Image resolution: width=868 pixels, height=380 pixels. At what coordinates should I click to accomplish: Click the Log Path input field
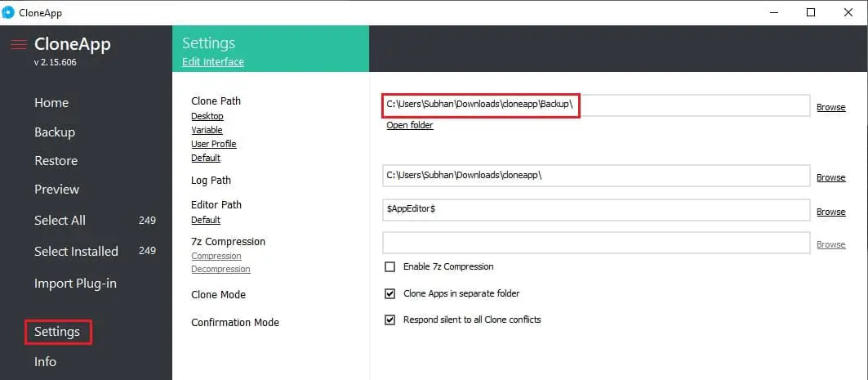(x=596, y=176)
